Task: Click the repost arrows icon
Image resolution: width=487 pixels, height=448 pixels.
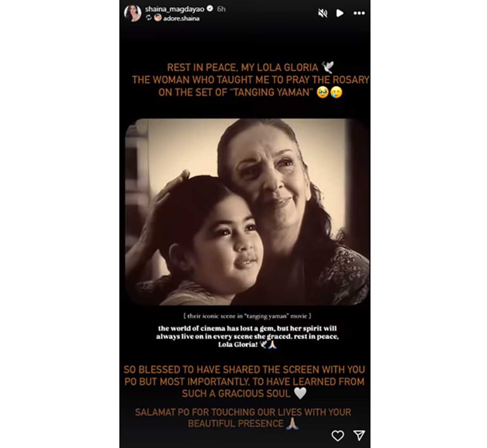Action: [x=149, y=18]
